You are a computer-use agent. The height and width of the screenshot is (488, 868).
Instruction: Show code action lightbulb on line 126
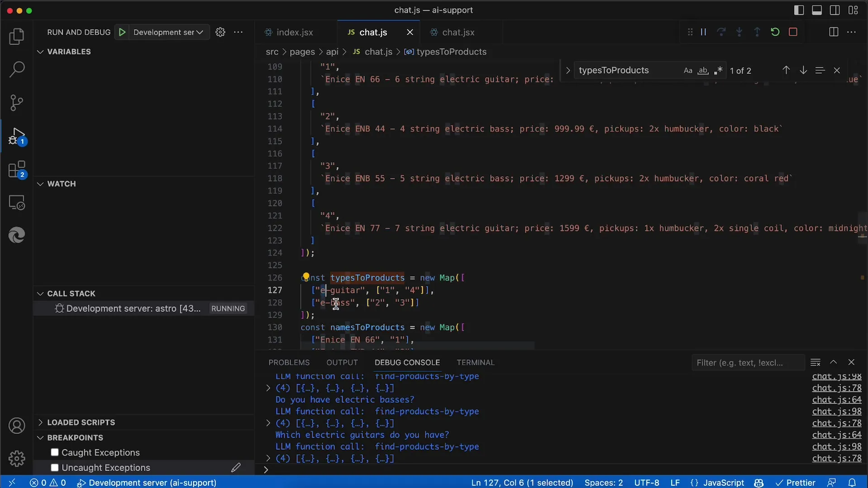tap(306, 277)
